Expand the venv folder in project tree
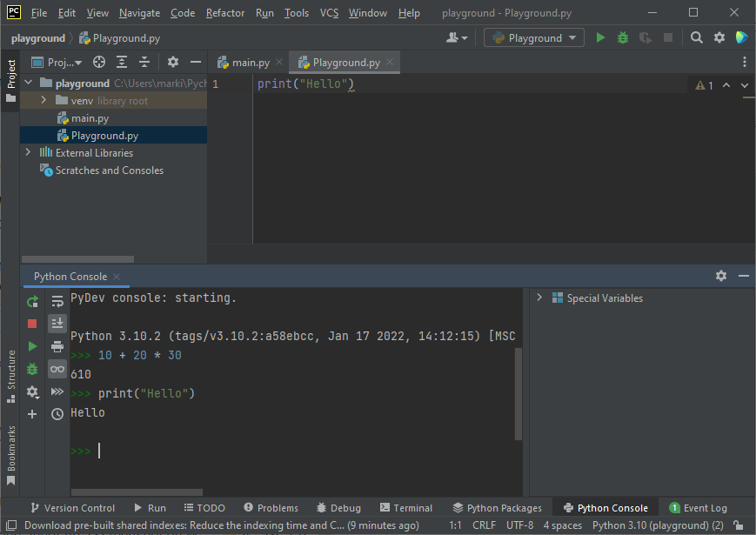The height and width of the screenshot is (535, 756). [x=43, y=101]
